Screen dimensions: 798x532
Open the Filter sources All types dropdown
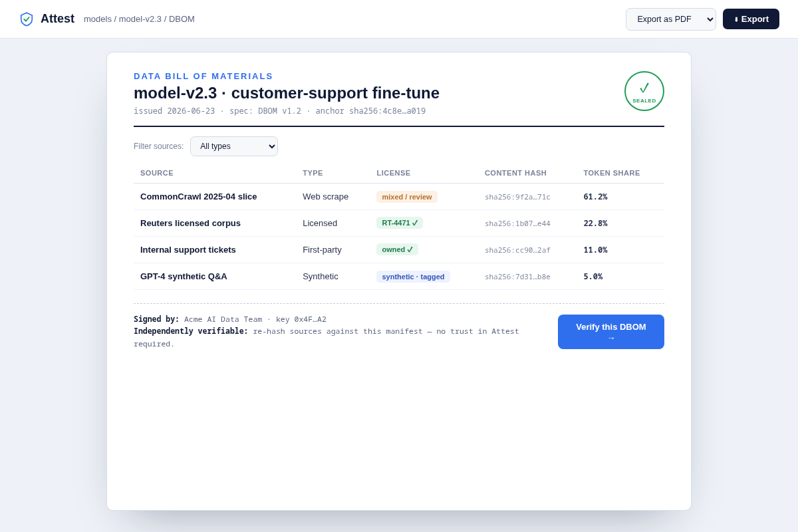(234, 146)
